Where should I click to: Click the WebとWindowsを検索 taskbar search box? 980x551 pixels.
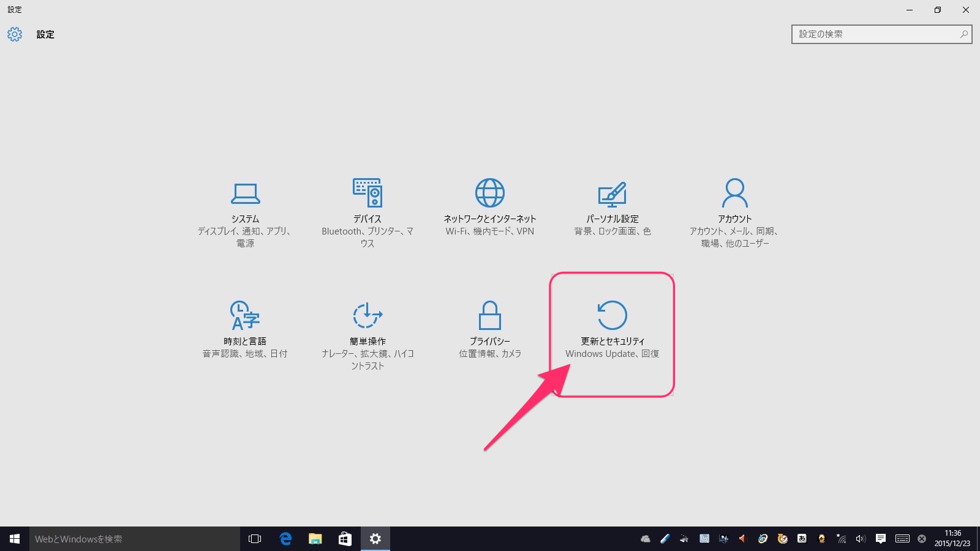pyautogui.click(x=135, y=539)
